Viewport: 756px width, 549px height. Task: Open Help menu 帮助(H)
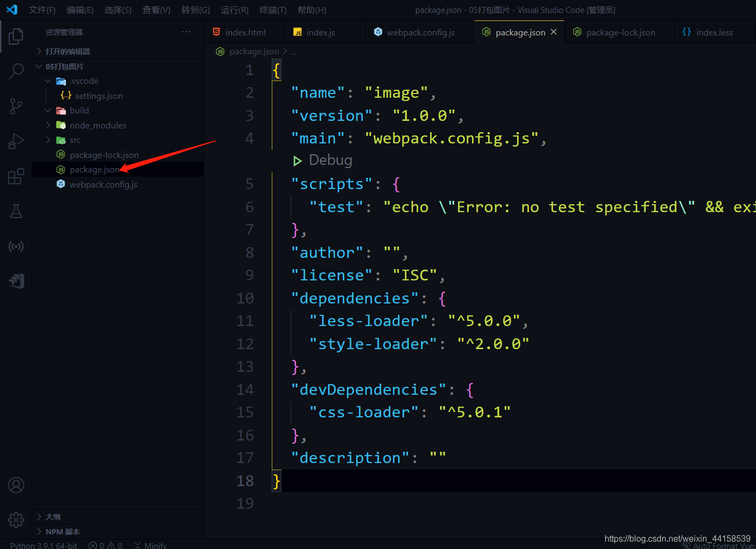click(x=312, y=10)
